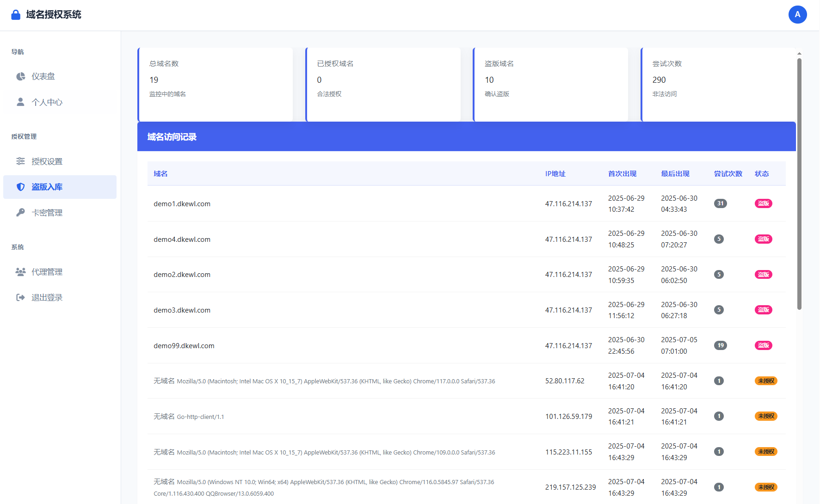This screenshot has height=504, width=820.
Task: Click 盗版 badge for demo1.dkewl.com
Action: click(x=763, y=203)
